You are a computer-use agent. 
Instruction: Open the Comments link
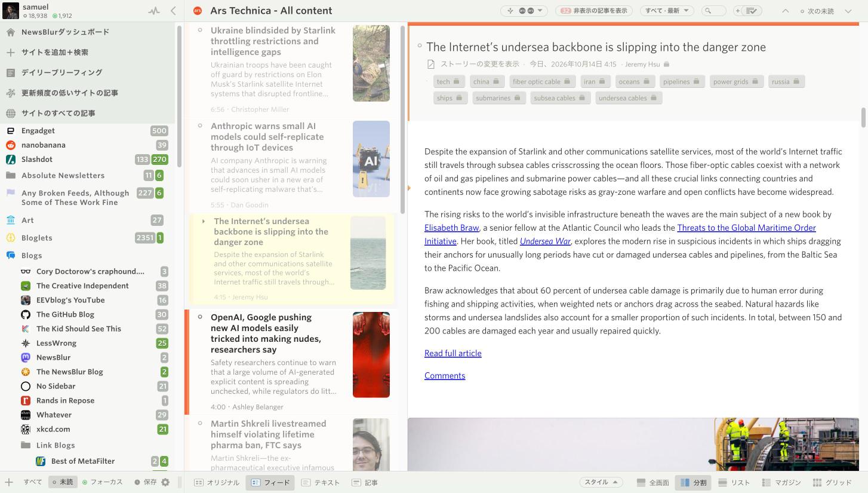[x=445, y=376]
